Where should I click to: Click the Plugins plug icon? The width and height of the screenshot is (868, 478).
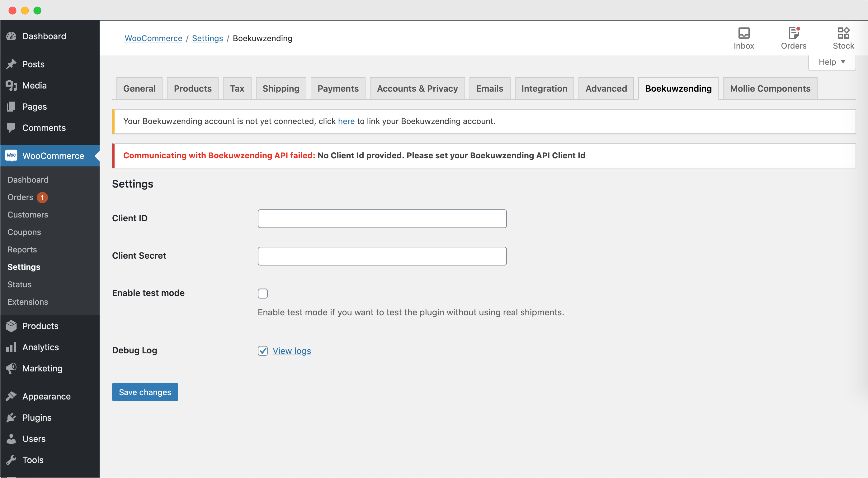(11, 417)
